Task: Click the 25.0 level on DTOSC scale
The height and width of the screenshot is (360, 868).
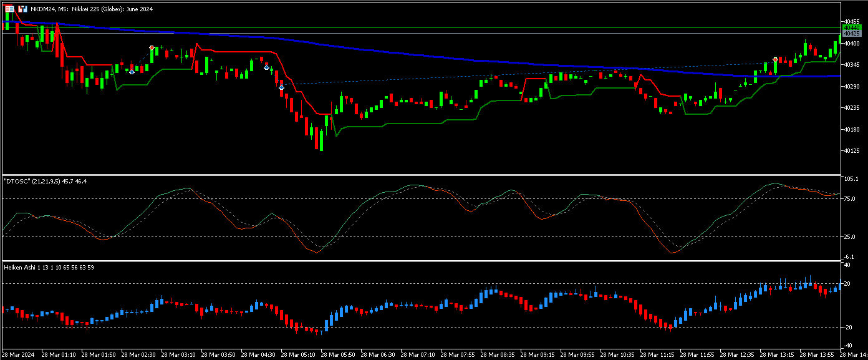Action: [x=849, y=237]
